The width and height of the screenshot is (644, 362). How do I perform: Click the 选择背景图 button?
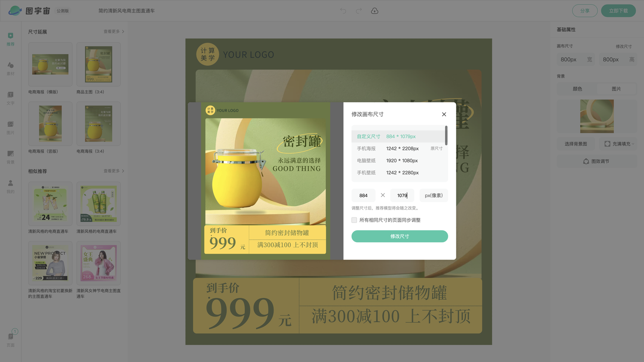[576, 144]
